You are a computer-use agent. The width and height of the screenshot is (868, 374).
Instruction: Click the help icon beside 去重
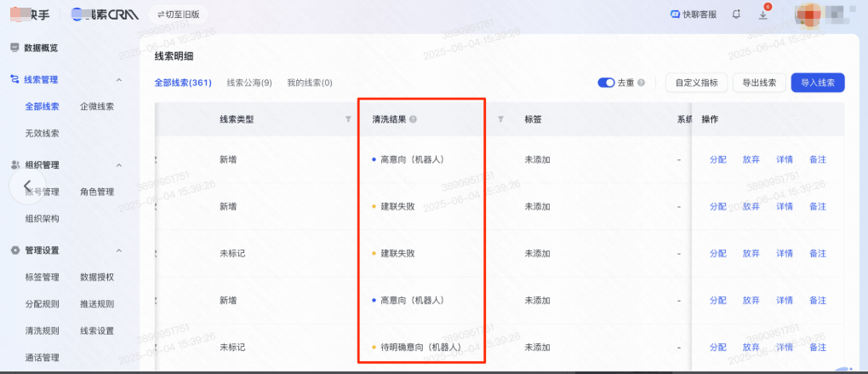pyautogui.click(x=641, y=83)
